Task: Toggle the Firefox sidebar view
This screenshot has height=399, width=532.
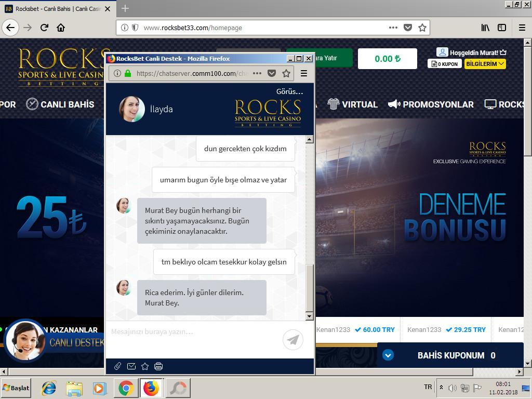Action: (x=502, y=28)
